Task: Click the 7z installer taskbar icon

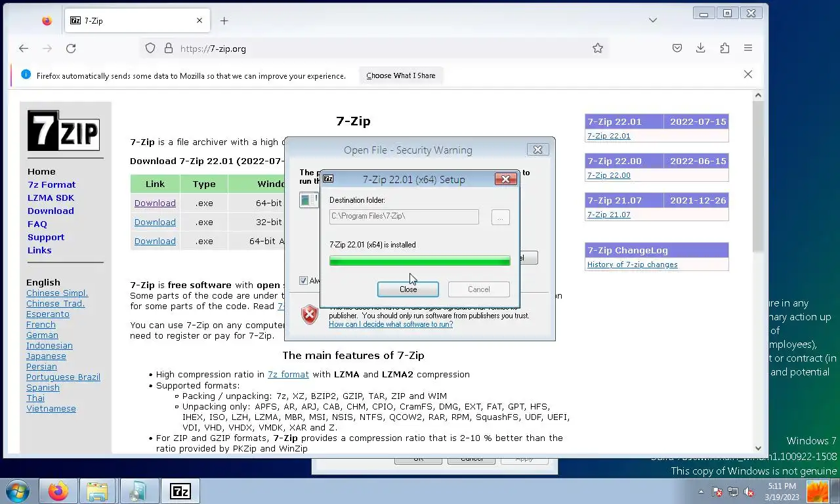Action: [x=180, y=491]
